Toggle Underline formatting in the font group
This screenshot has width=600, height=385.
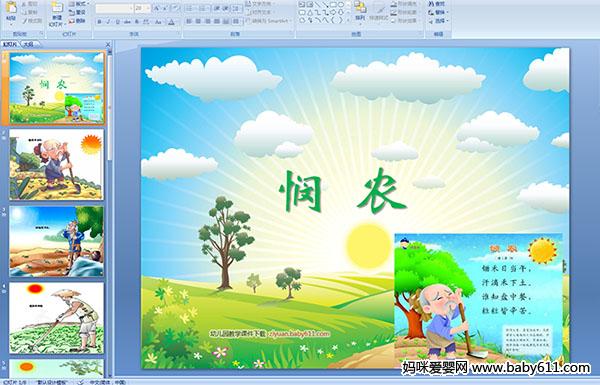pos(117,22)
